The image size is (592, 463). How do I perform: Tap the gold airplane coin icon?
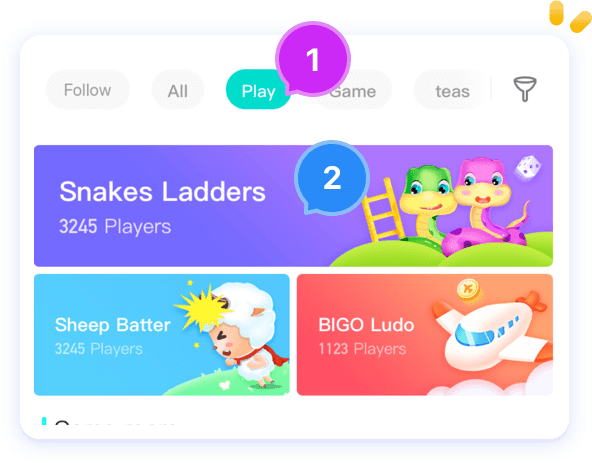point(468,289)
